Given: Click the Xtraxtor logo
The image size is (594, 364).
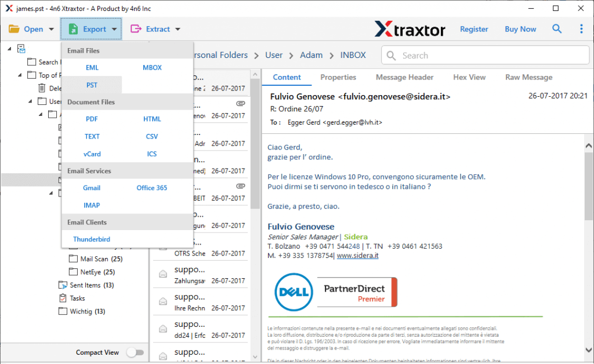Looking at the screenshot, I should (x=410, y=28).
